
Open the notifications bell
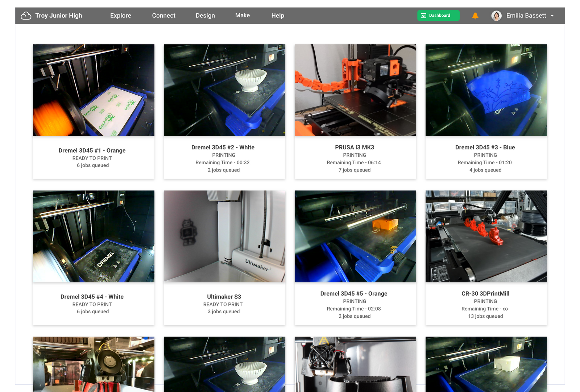click(x=475, y=16)
